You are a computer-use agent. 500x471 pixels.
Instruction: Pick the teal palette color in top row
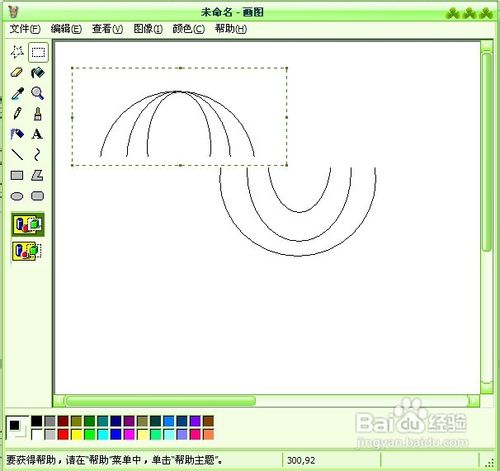pyautogui.click(x=103, y=421)
